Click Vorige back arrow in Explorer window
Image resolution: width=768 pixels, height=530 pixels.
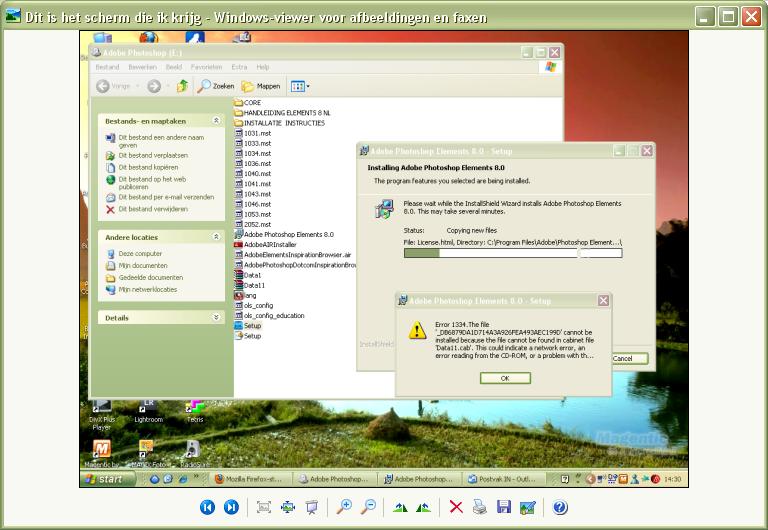[113, 86]
